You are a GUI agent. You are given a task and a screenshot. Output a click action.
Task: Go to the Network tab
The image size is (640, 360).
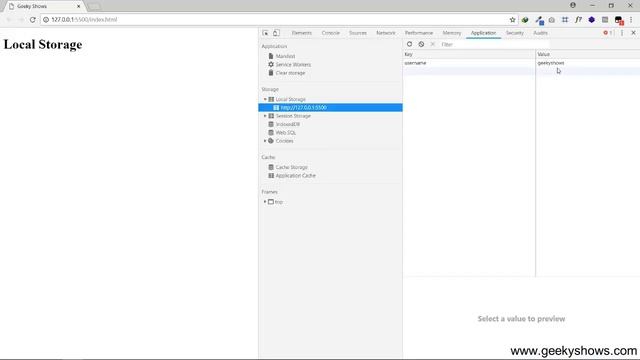click(386, 33)
